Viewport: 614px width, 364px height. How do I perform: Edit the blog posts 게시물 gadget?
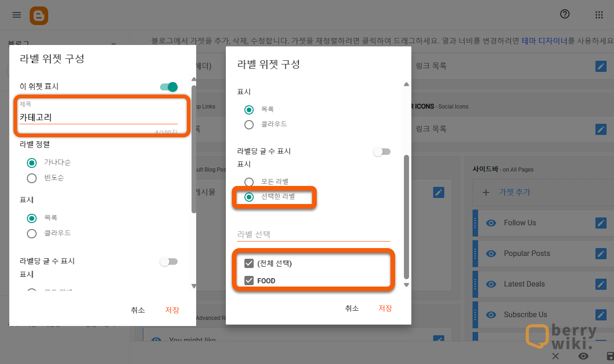[439, 192]
